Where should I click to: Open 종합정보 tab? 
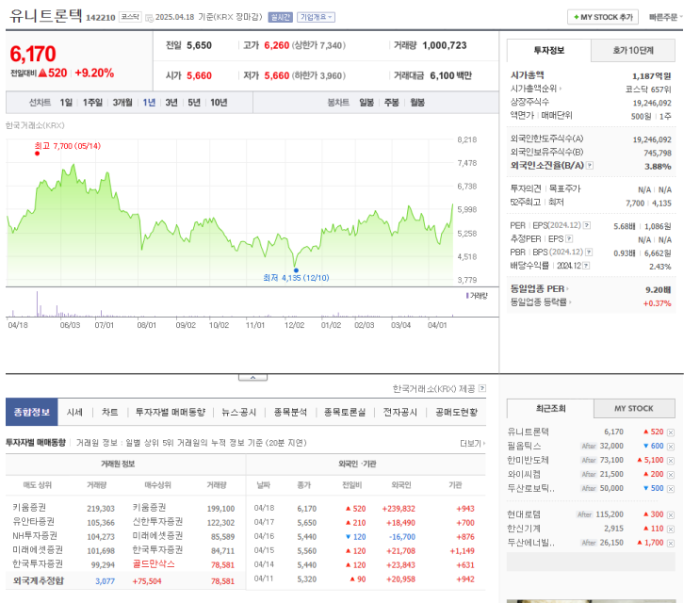[32, 412]
